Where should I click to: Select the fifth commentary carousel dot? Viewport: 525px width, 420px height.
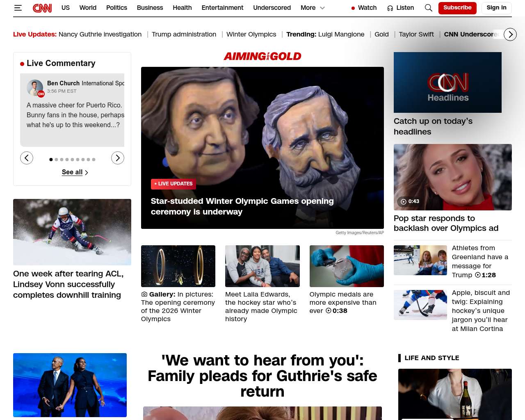pos(72,160)
